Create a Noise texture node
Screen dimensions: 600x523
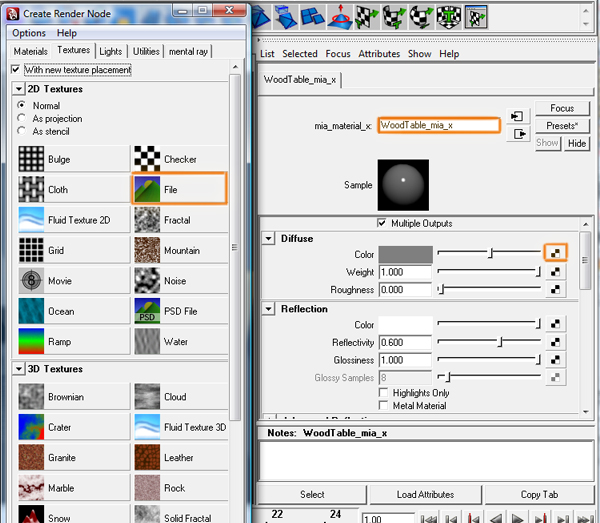point(180,280)
